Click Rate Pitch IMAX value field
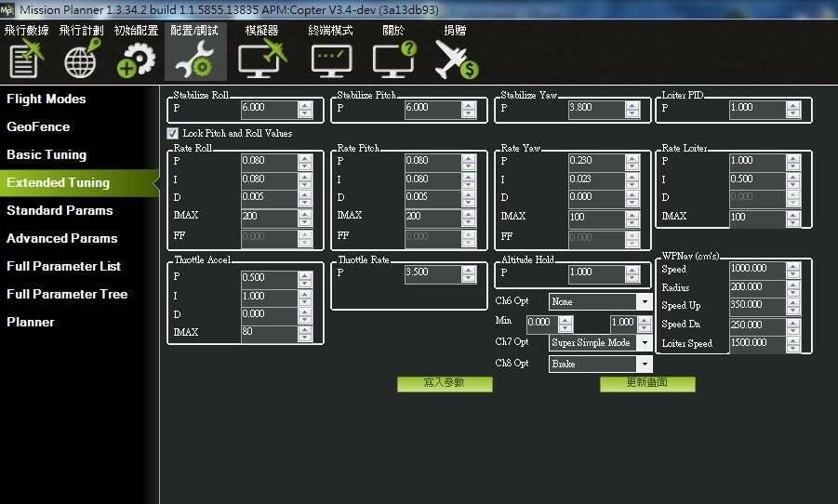838x504 pixels. (432, 217)
